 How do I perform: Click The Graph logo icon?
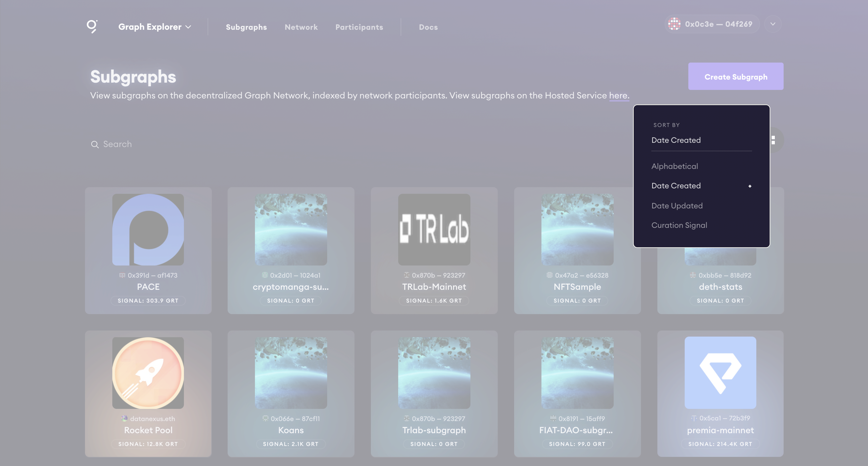point(92,26)
